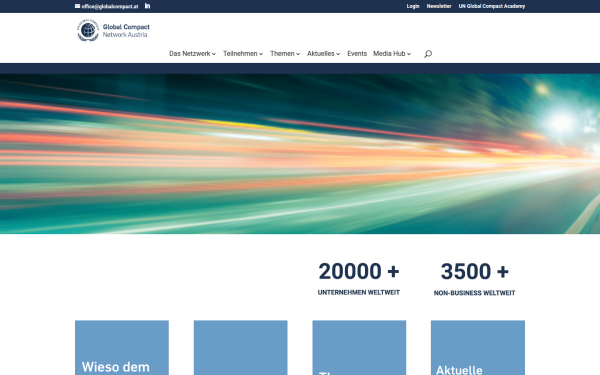The width and height of the screenshot is (600, 375).
Task: Open the 'Aktuelle' blue tile
Action: point(478,347)
